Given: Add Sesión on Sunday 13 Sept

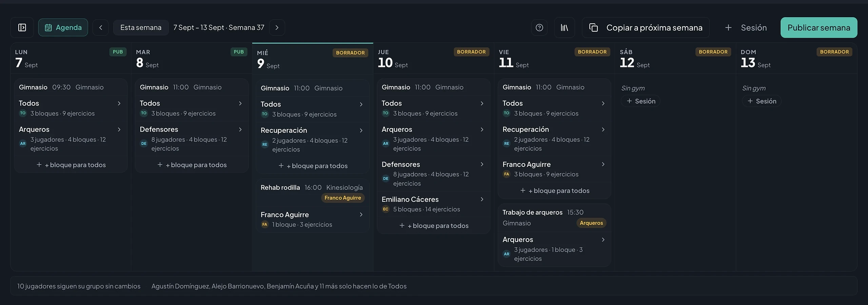Looking at the screenshot, I should click(762, 101).
